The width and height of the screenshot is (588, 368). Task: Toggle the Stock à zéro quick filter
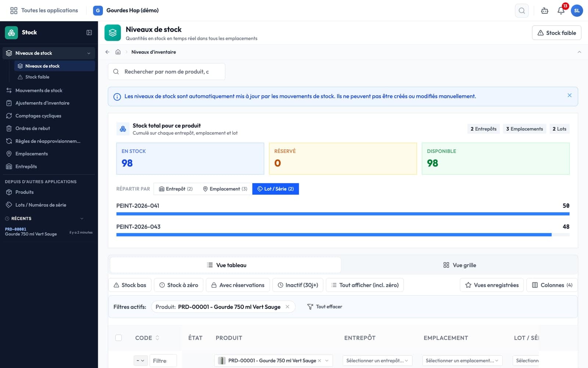[x=179, y=285]
